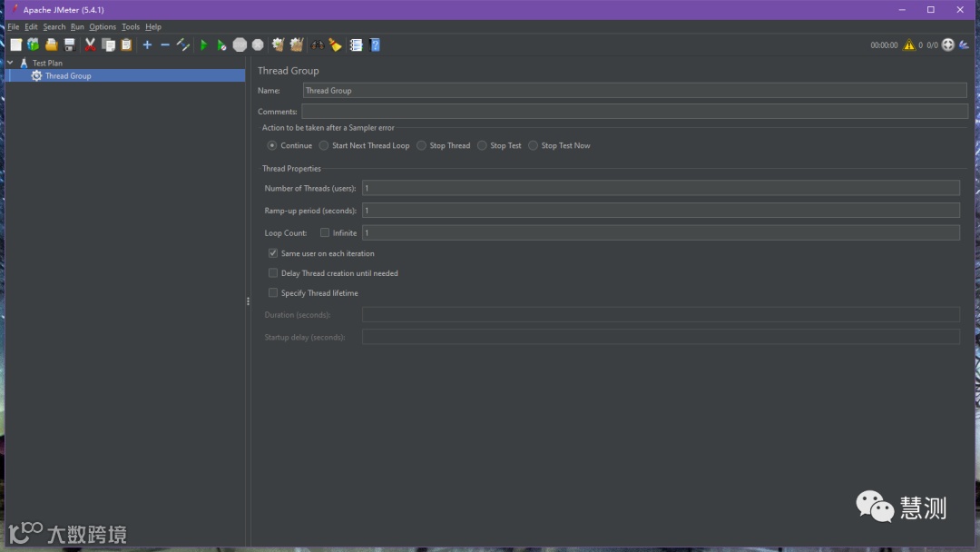Click the 00:00:00 elapsed time display
This screenshot has width=980, height=552.
[x=884, y=45]
